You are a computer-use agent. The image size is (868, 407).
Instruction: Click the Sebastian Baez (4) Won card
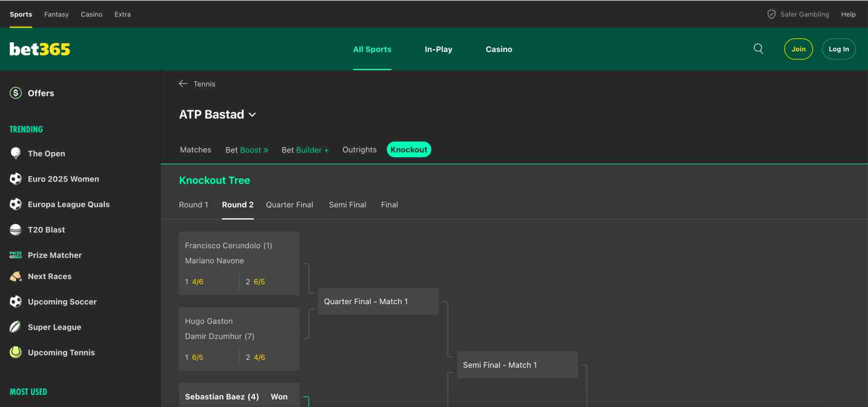coord(239,395)
